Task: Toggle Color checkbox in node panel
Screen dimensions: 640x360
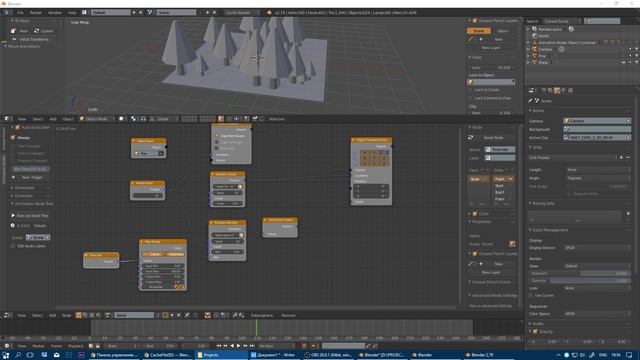Action: click(x=475, y=213)
